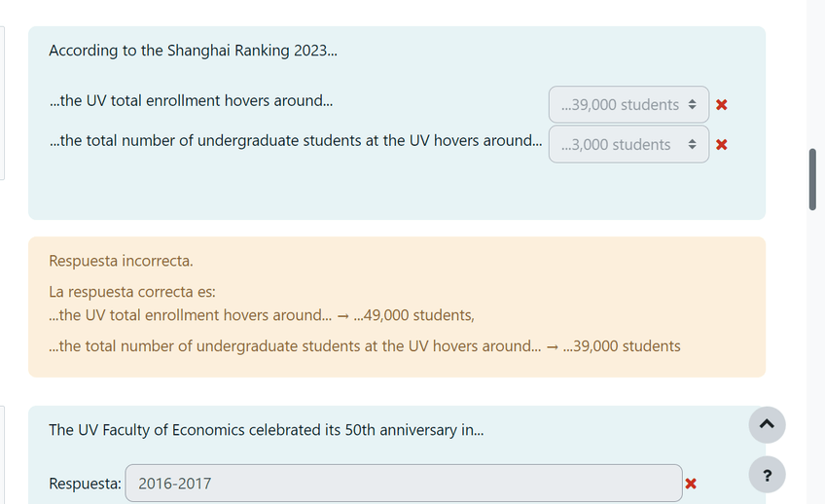825x504 pixels.
Task: Click the "La respuesta correcta es:" text
Action: point(131,292)
